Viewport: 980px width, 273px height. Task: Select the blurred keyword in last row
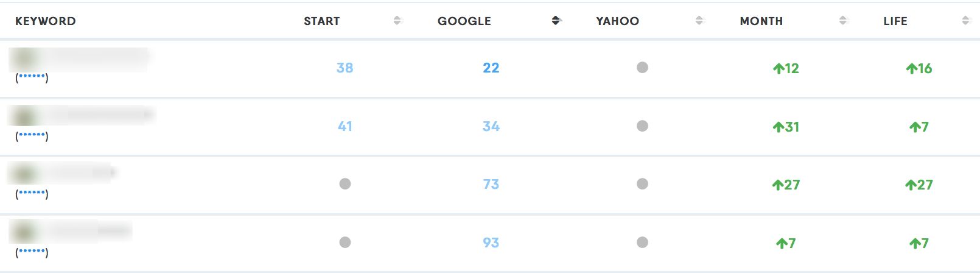[72, 232]
